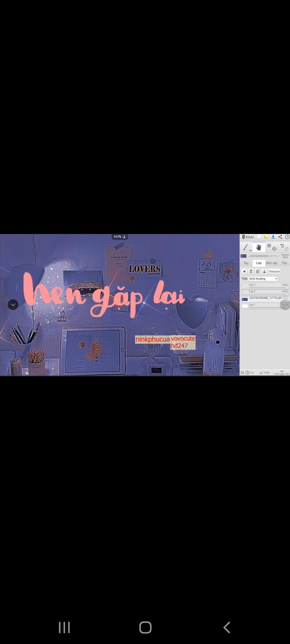This screenshot has width=290, height=644.
Task: Click the Kleki logo
Action: coord(248,237)
